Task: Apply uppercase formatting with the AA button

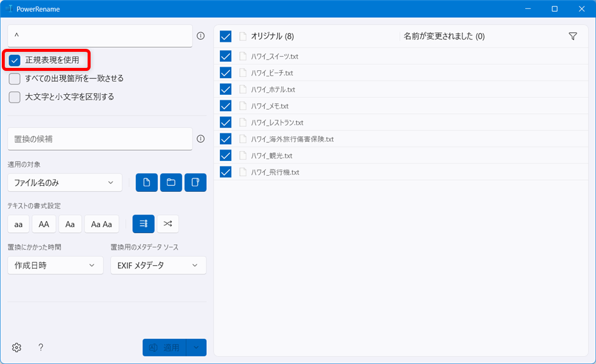Action: [44, 223]
